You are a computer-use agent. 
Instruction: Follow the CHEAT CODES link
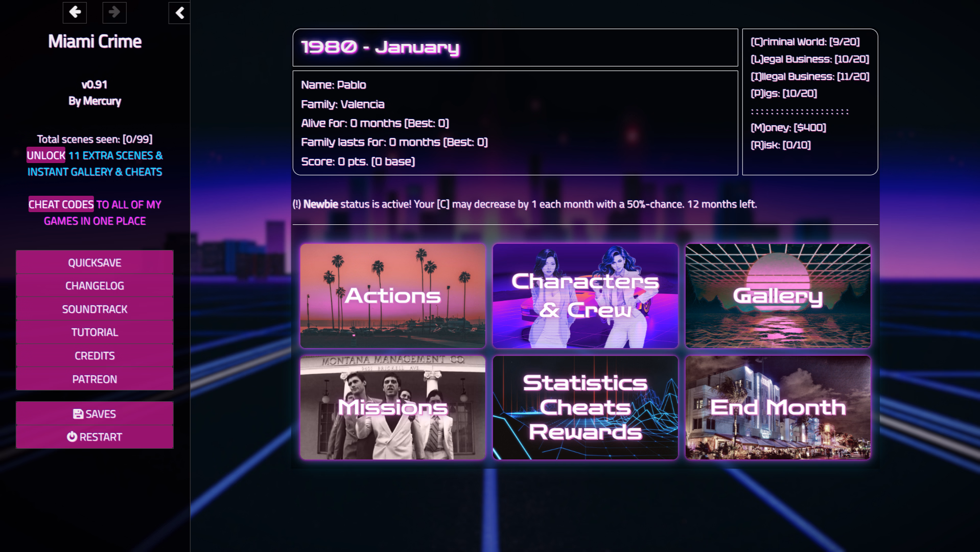95,213
